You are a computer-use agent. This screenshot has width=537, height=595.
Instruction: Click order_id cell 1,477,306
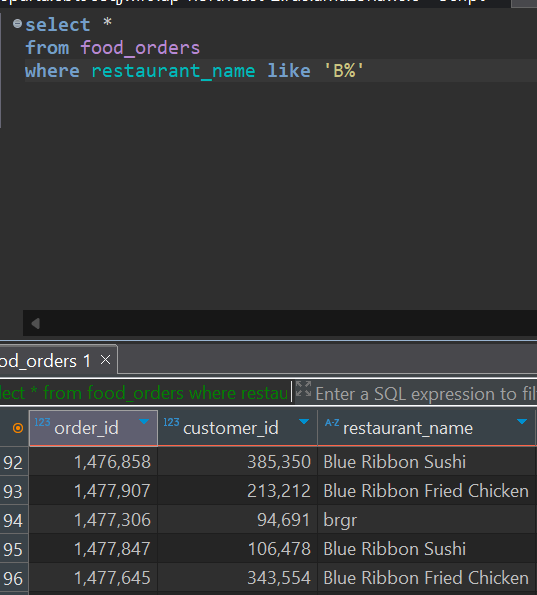point(93,519)
